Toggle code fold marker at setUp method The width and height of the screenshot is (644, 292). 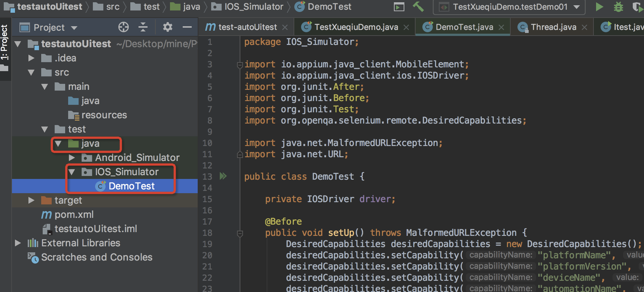240,233
